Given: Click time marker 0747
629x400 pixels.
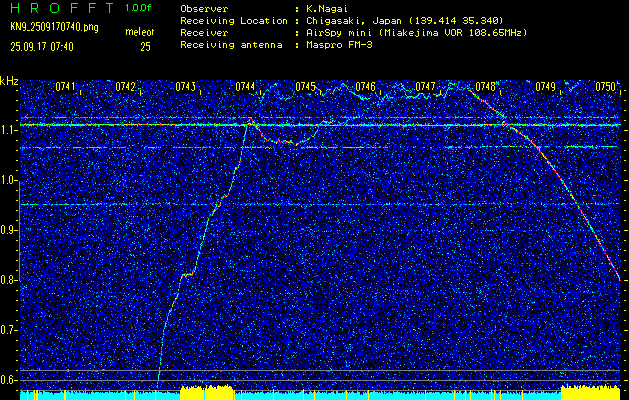Looking at the screenshot, I should [x=425, y=87].
